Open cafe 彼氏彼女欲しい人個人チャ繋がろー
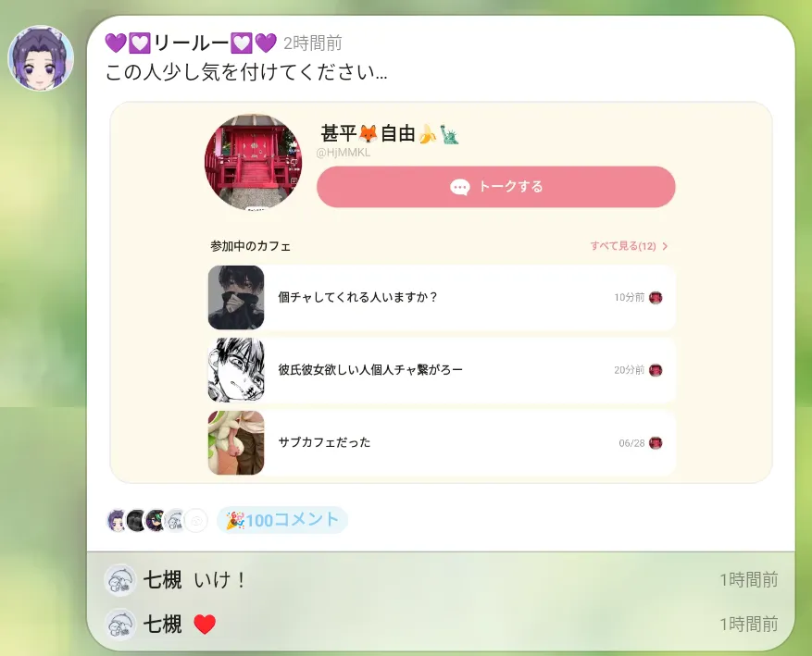Image resolution: width=812 pixels, height=656 pixels. [442, 370]
